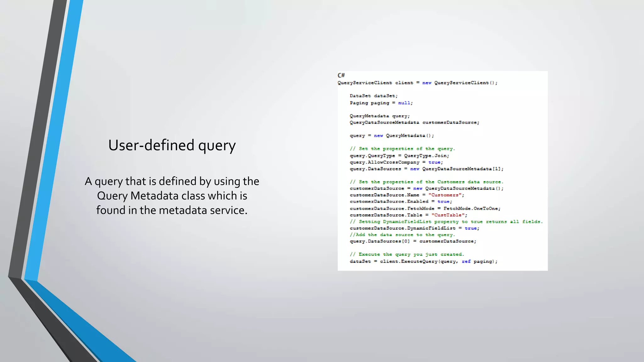
Task: Click the 'C#' label above the code
Action: [341, 75]
